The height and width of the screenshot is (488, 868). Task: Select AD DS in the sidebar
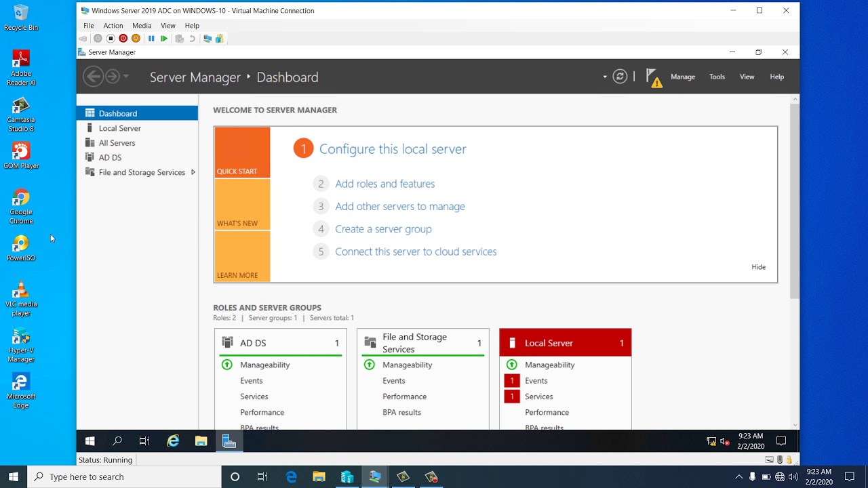click(137, 157)
